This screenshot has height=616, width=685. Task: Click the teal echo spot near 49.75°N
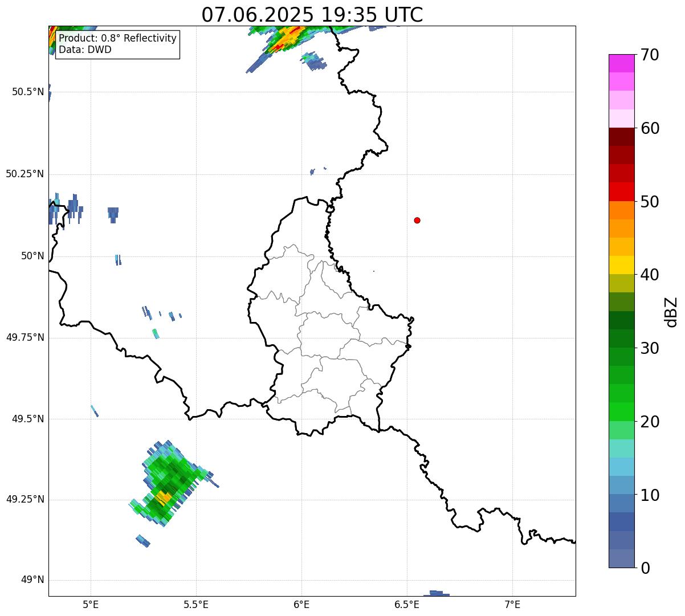point(156,333)
